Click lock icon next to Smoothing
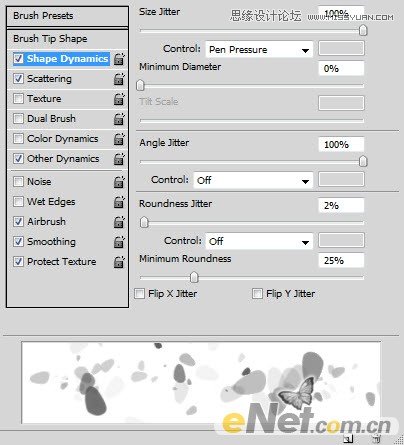The height and width of the screenshot is (445, 404). (x=119, y=242)
